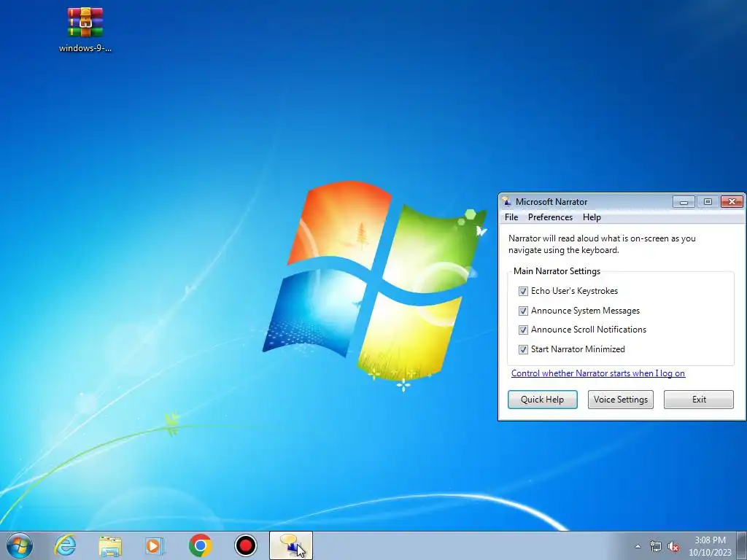Minimize the Microsoft Narrator window
The height and width of the screenshot is (560, 747).
click(684, 202)
